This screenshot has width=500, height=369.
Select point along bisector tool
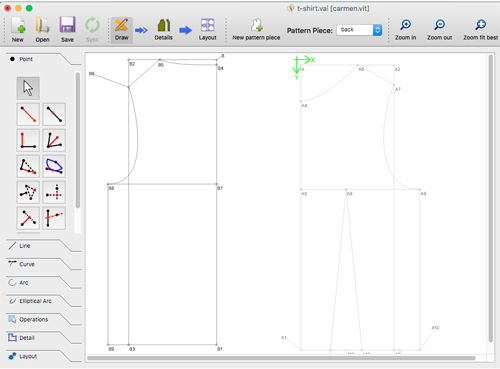coord(54,140)
